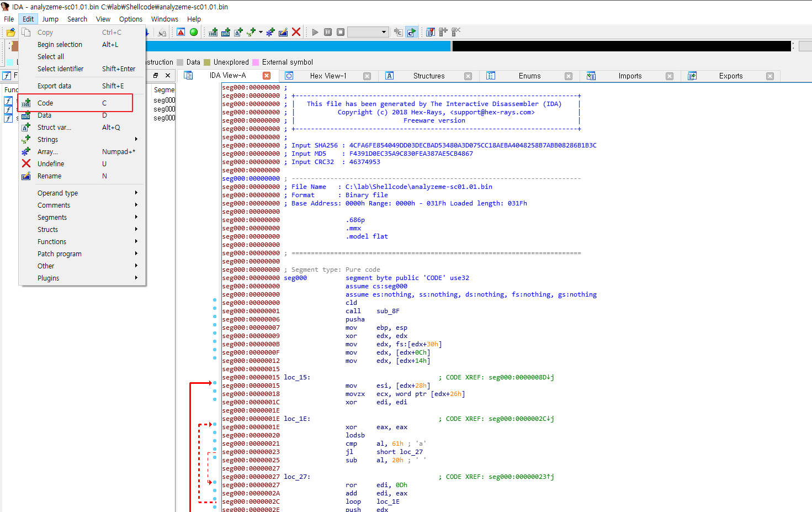Choose Select identifier menu entry

pyautogui.click(x=82, y=69)
